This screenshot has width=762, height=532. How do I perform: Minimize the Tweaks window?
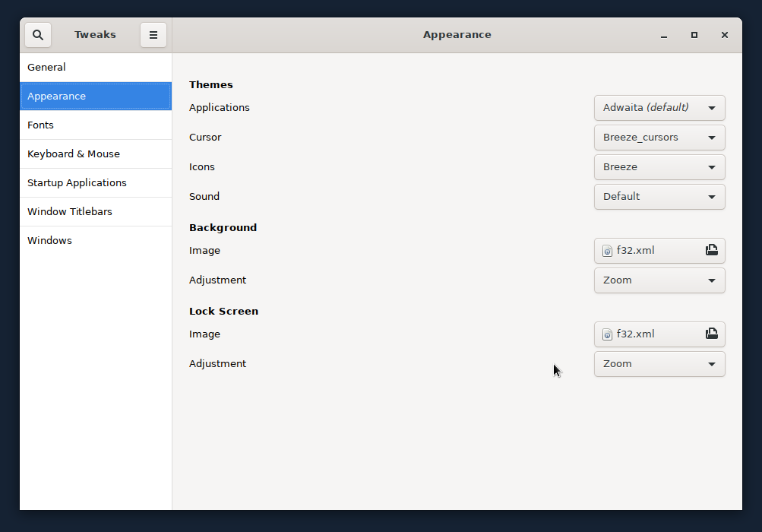tap(664, 35)
